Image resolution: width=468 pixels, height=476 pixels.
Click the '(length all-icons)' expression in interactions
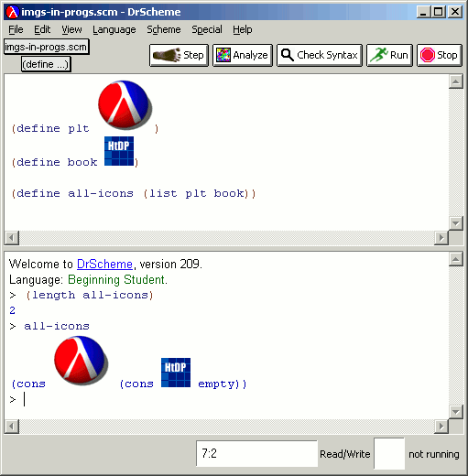pos(89,295)
